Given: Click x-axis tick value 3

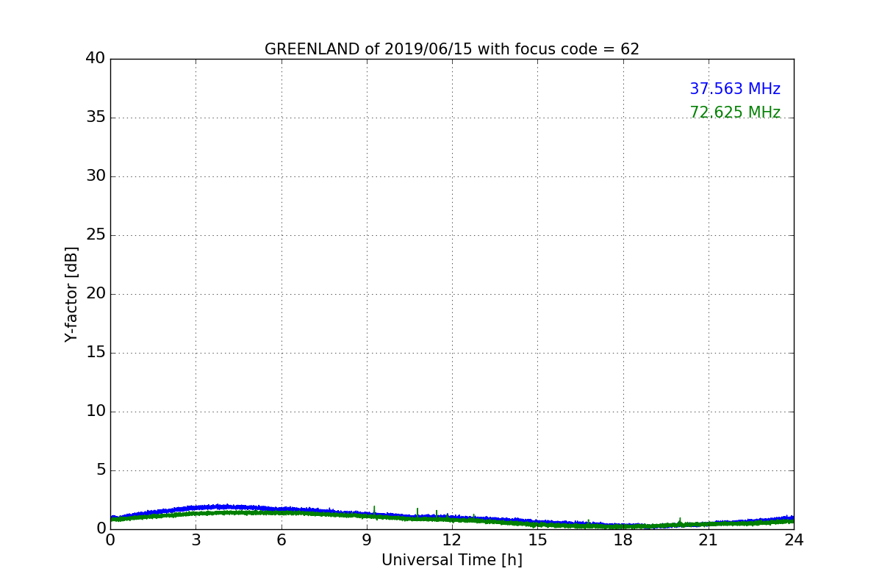Looking at the screenshot, I should pos(196,540).
